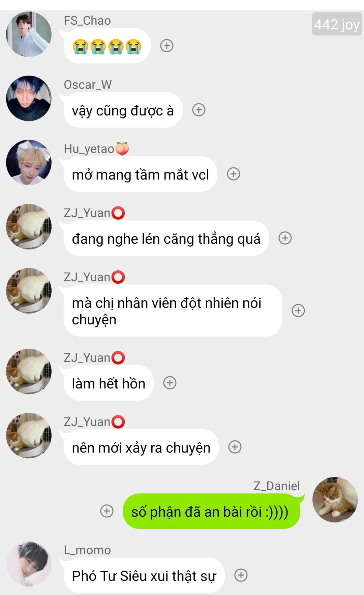Open FS_Chao's profile avatar
Image resolution: width=364 pixels, height=595 pixels.
pos(29,34)
